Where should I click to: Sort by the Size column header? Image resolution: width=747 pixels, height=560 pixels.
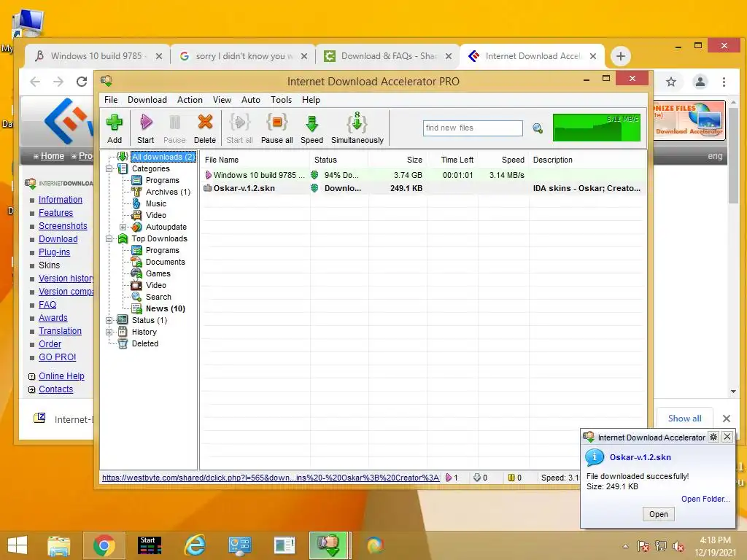pyautogui.click(x=398, y=160)
